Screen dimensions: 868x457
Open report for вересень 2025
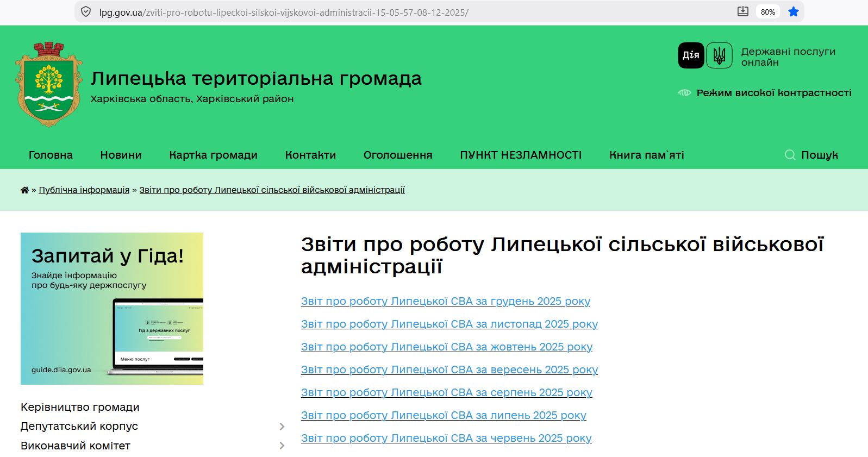point(449,370)
